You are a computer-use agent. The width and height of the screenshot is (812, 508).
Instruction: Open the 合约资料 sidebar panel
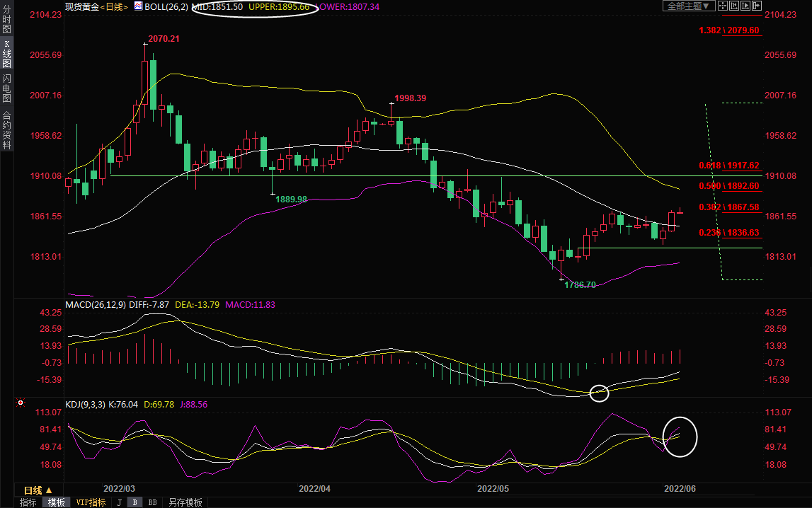pyautogui.click(x=6, y=130)
